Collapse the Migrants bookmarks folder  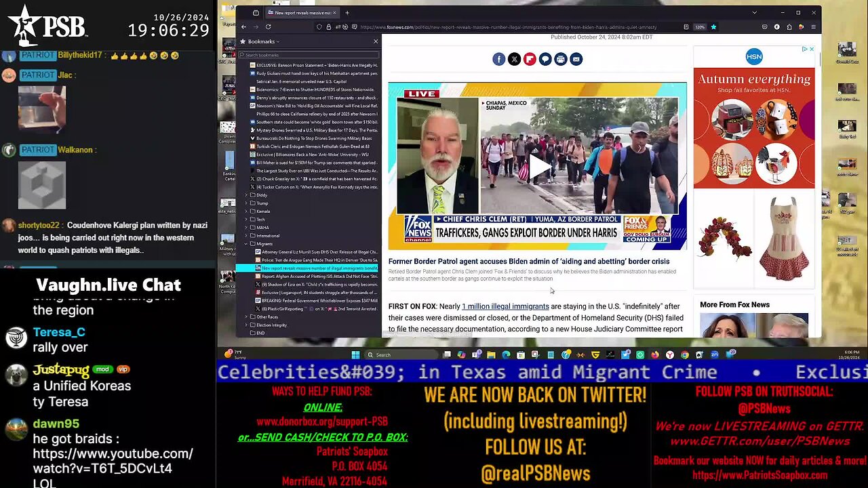[x=246, y=244]
